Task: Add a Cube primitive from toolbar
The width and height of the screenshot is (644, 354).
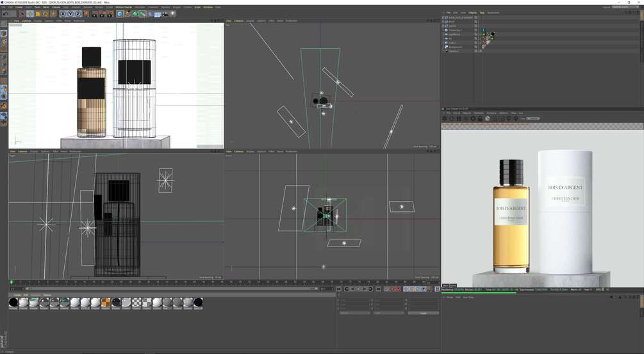Action: click(x=120, y=13)
